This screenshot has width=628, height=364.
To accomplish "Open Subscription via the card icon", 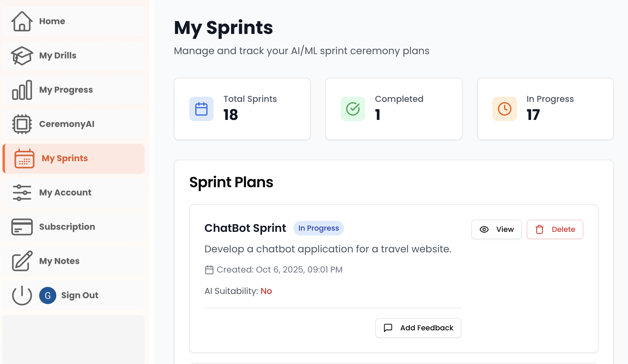I will (21, 227).
